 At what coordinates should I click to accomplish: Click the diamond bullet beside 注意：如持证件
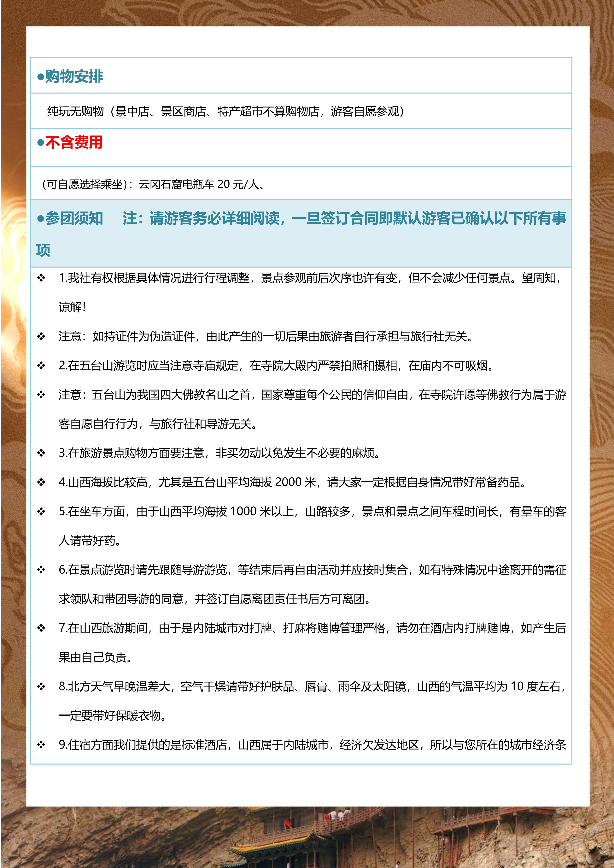(41, 336)
